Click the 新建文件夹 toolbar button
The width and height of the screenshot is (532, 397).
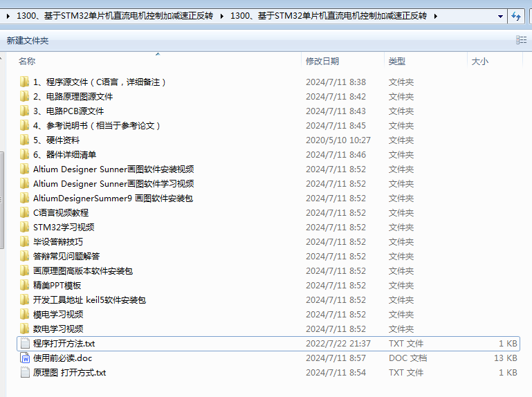(28, 41)
